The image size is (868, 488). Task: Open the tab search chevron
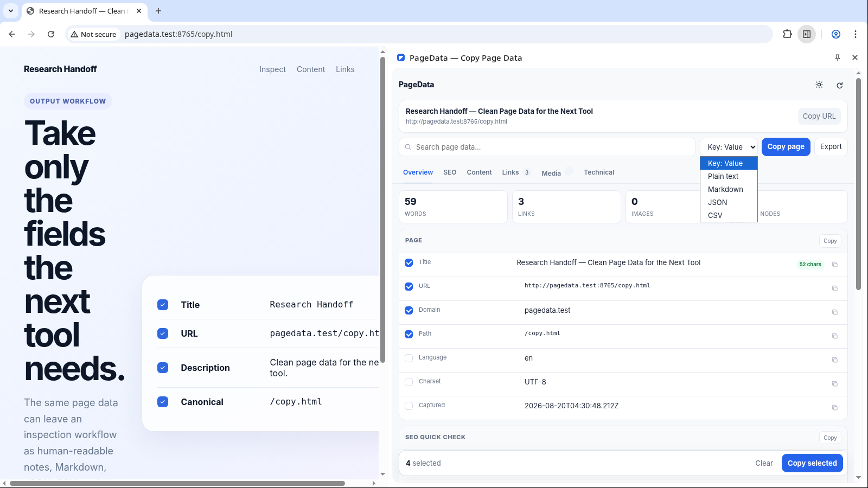10,11
